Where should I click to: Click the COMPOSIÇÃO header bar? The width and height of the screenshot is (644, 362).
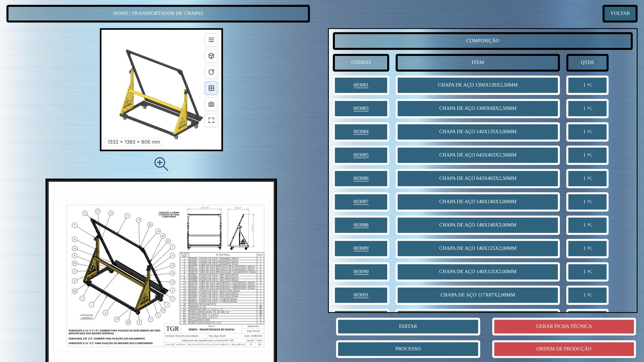[x=483, y=41]
